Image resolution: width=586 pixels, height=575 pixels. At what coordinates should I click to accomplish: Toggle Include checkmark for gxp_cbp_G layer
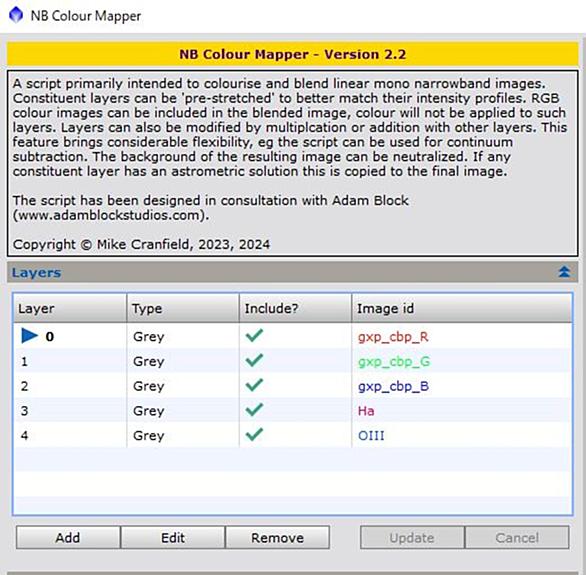click(254, 361)
